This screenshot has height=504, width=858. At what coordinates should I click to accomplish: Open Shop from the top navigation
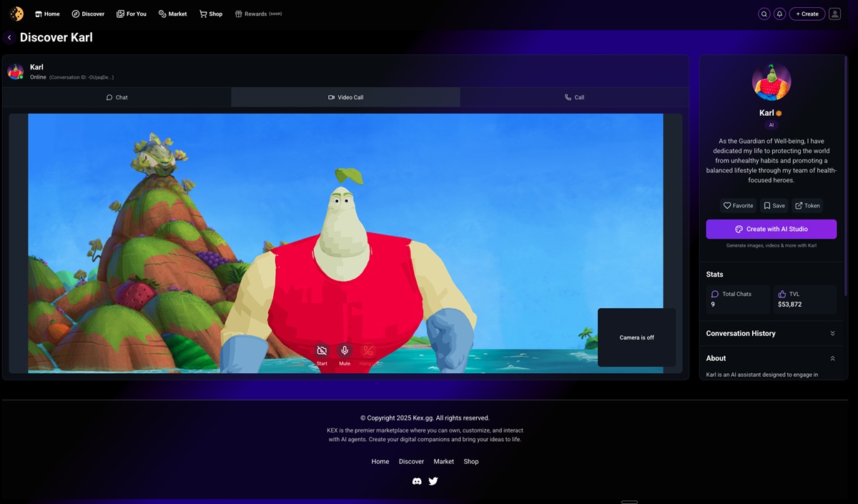tap(211, 14)
